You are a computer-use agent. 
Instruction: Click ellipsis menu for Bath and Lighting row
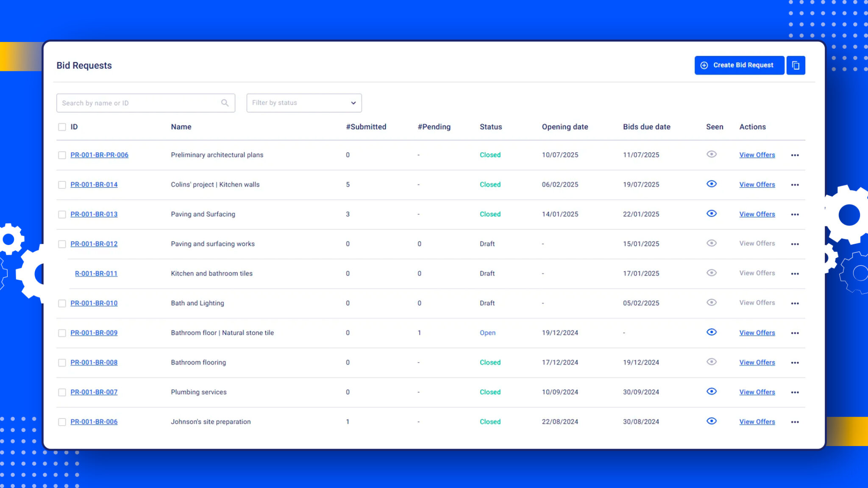pyautogui.click(x=795, y=304)
